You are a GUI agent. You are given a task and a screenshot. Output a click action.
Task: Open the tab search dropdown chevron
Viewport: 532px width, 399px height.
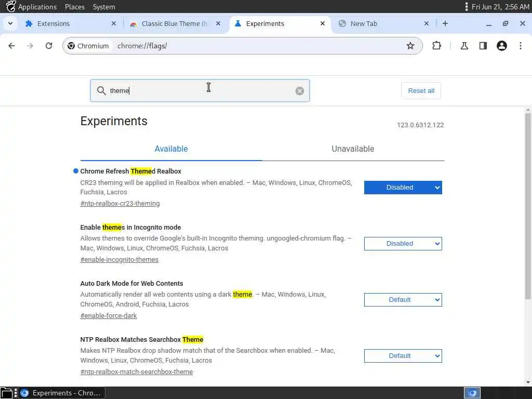point(10,23)
